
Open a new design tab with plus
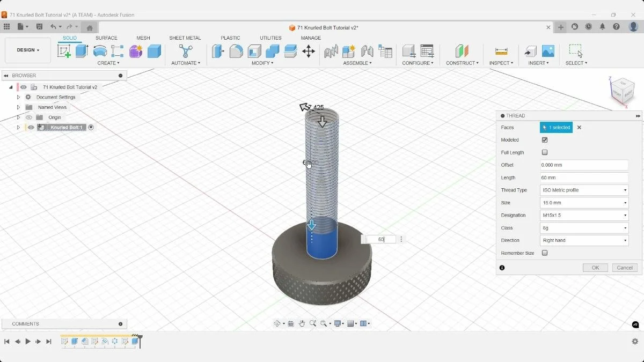point(561,27)
